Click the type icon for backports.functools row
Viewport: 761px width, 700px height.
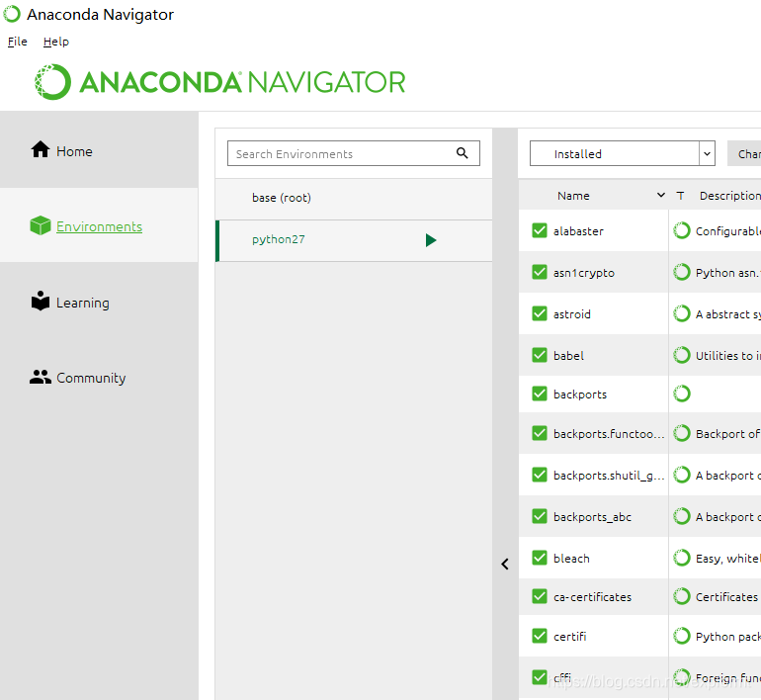click(x=681, y=433)
